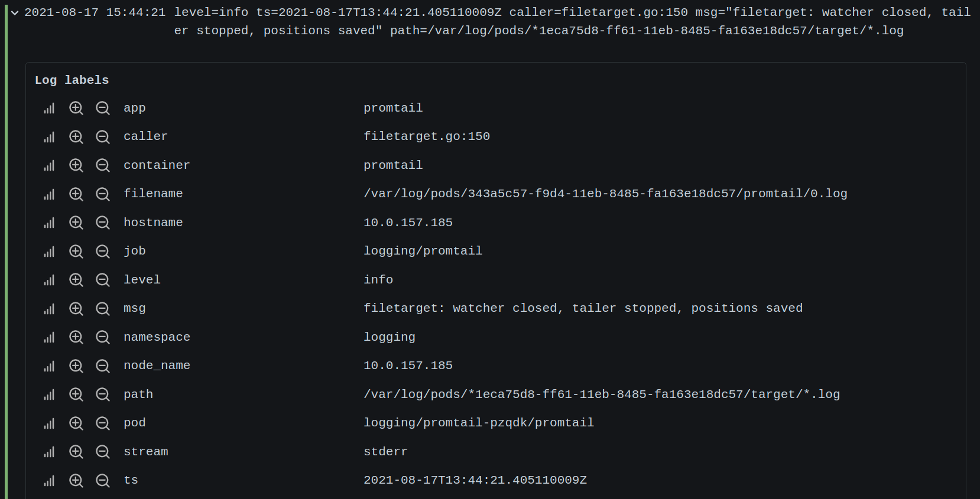The image size is (980, 499).
Task: Click the pod label name
Action: [134, 423]
